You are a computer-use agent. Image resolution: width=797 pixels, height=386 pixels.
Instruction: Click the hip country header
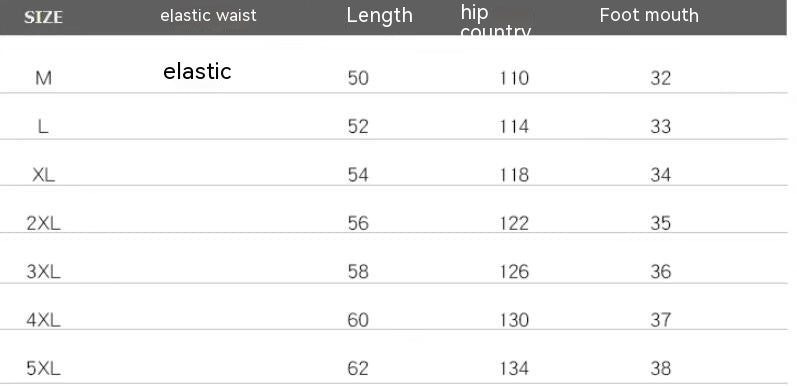[x=496, y=22]
